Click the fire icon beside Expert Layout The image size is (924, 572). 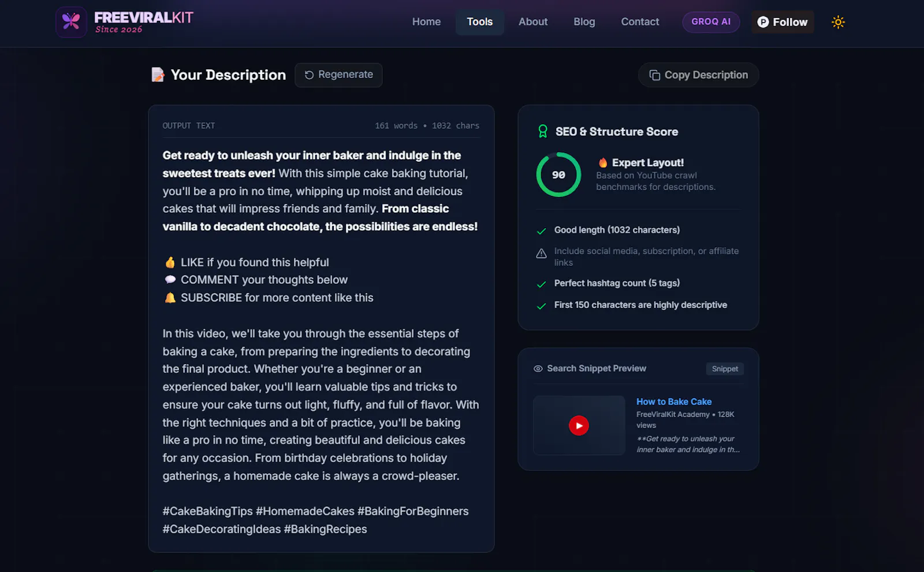click(603, 162)
